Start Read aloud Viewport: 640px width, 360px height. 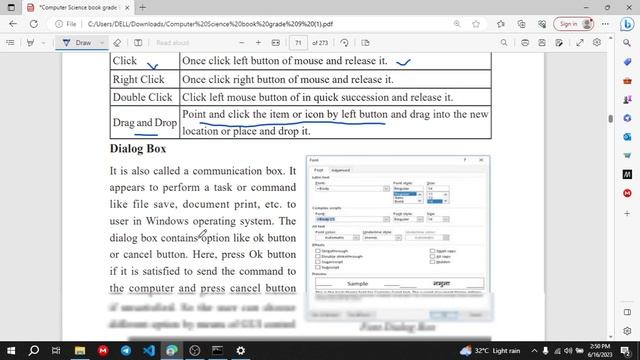pos(172,42)
